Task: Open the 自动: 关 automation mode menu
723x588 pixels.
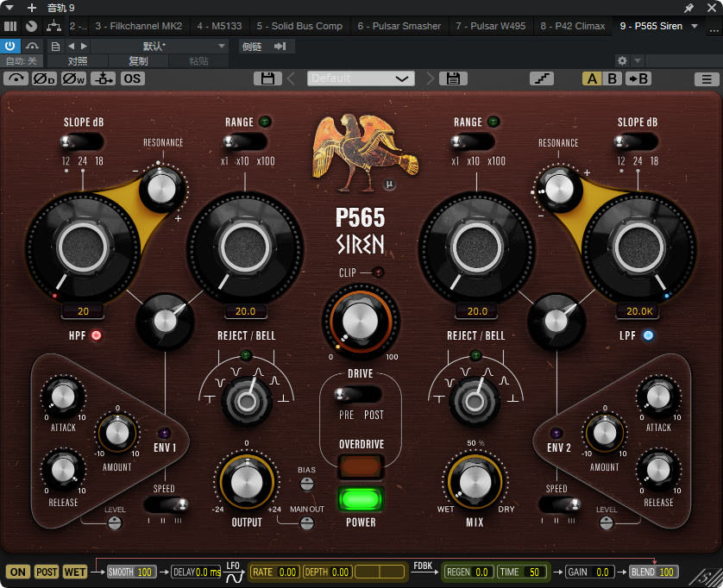Action: [x=22, y=61]
